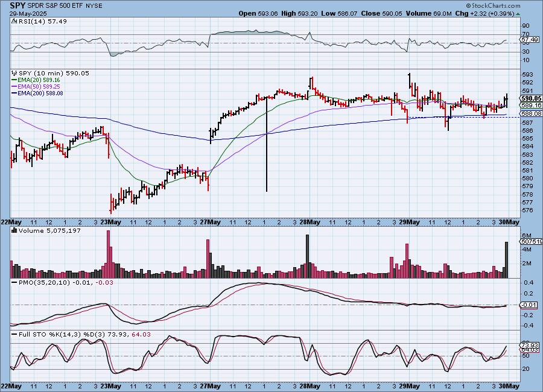Click the -0.2 level on the PMO axis
This screenshot has height=392, width=543.
coord(527,315)
